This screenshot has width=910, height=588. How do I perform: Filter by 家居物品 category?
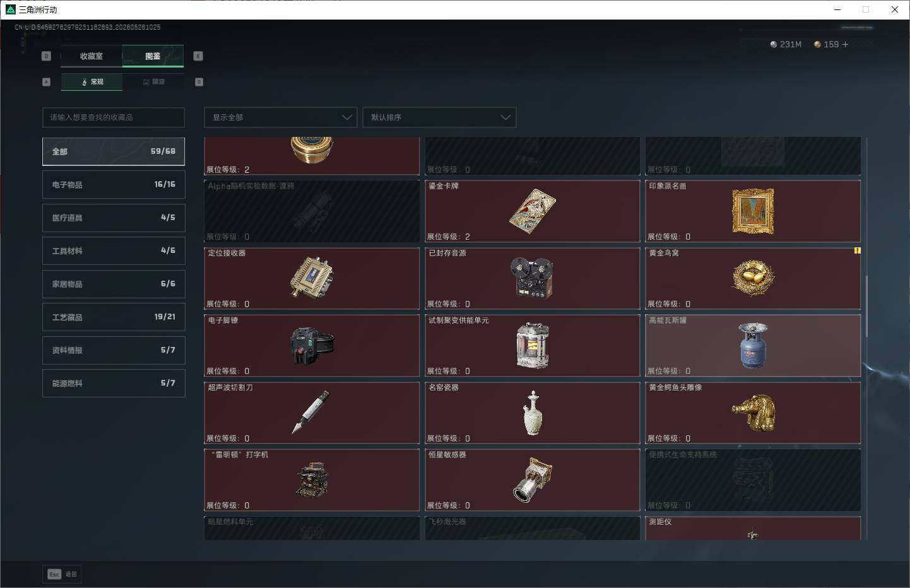114,284
